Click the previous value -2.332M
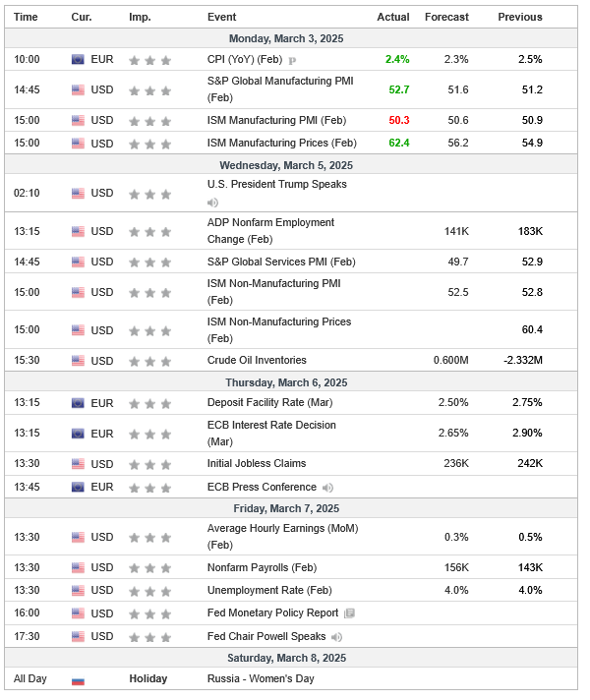Viewport: 590px width, 700px height. tap(523, 360)
